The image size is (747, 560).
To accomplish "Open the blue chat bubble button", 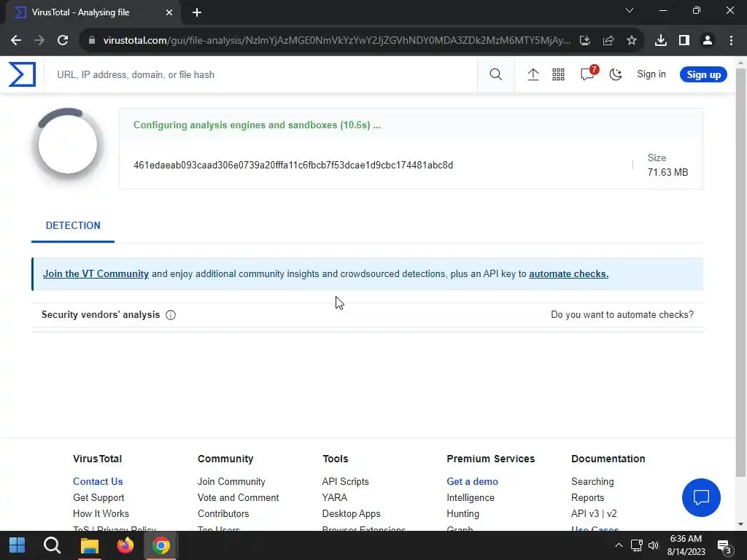I will 701,497.
